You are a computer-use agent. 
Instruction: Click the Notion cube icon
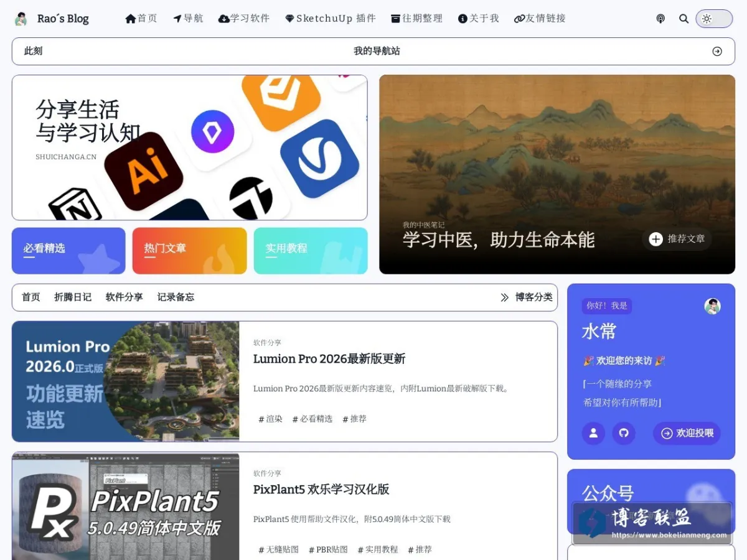coord(75,203)
